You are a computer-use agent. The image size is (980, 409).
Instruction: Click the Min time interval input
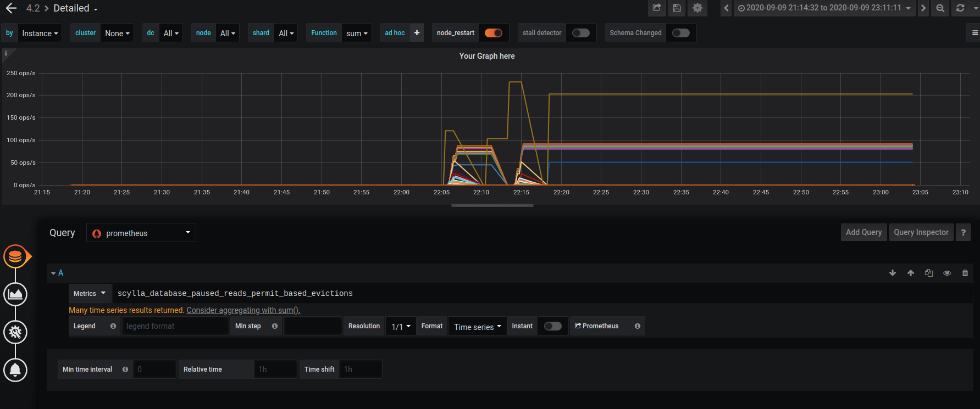point(154,369)
